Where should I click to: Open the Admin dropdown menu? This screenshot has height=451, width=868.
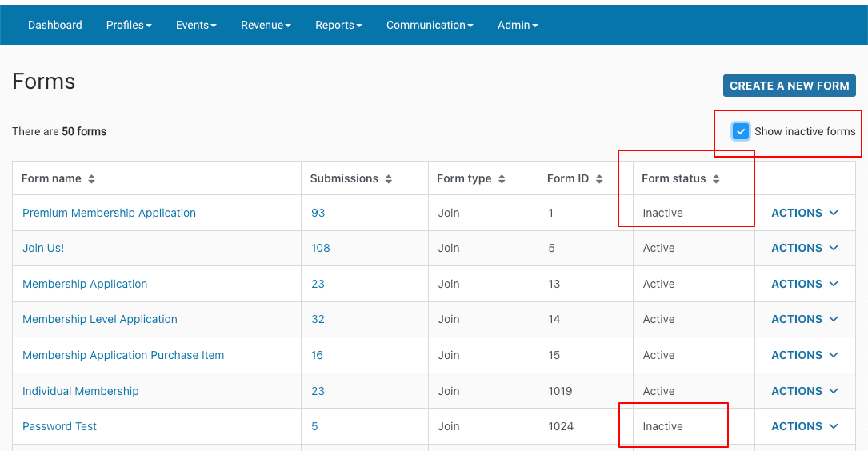(x=518, y=25)
